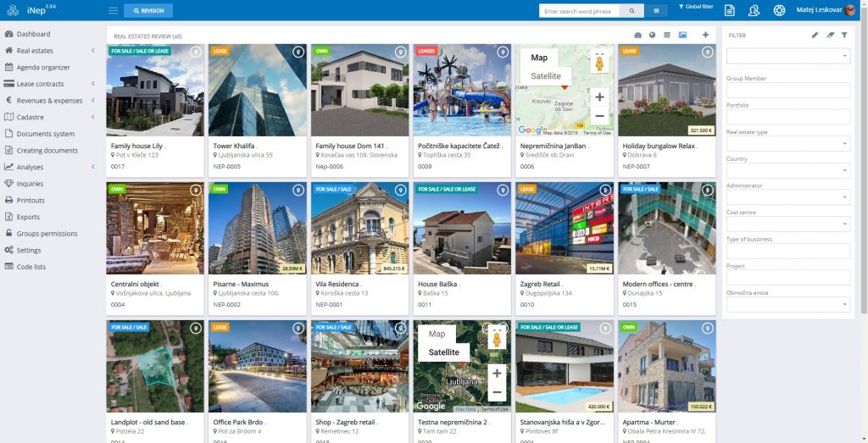868x443 pixels.
Task: Clear filter with the eraser icon
Action: (x=830, y=35)
